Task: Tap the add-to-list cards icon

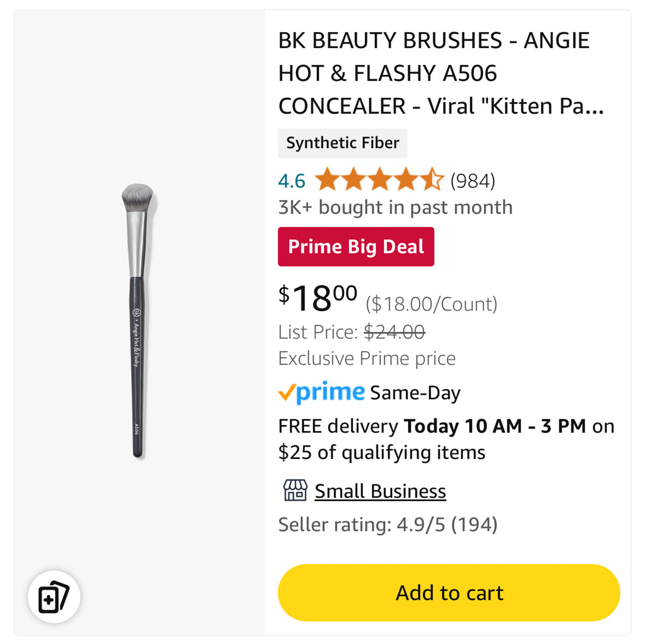Action: coord(54,597)
